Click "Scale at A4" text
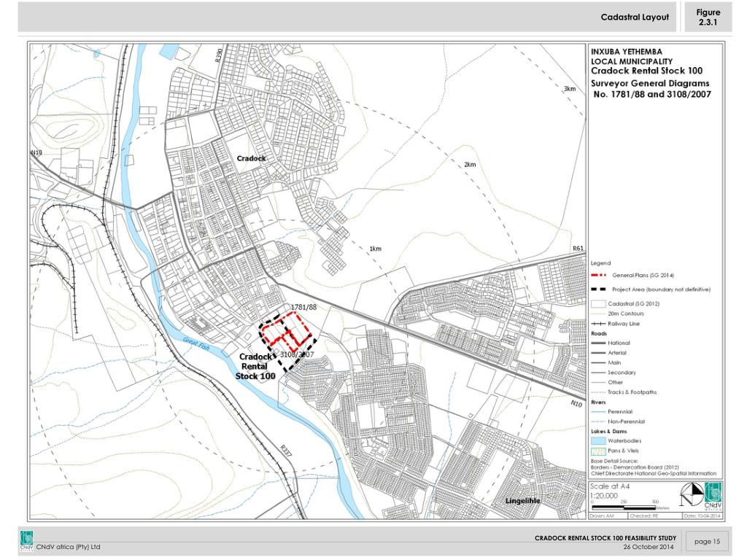The width and height of the screenshot is (747, 560). point(610,486)
